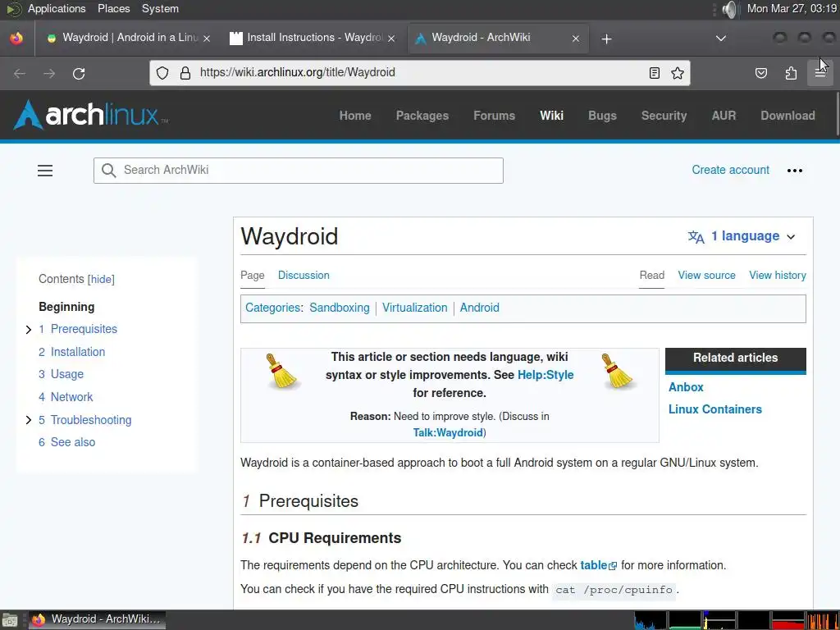Open a new tab with the plus button
Screen dimensions: 840x630
(x=606, y=39)
